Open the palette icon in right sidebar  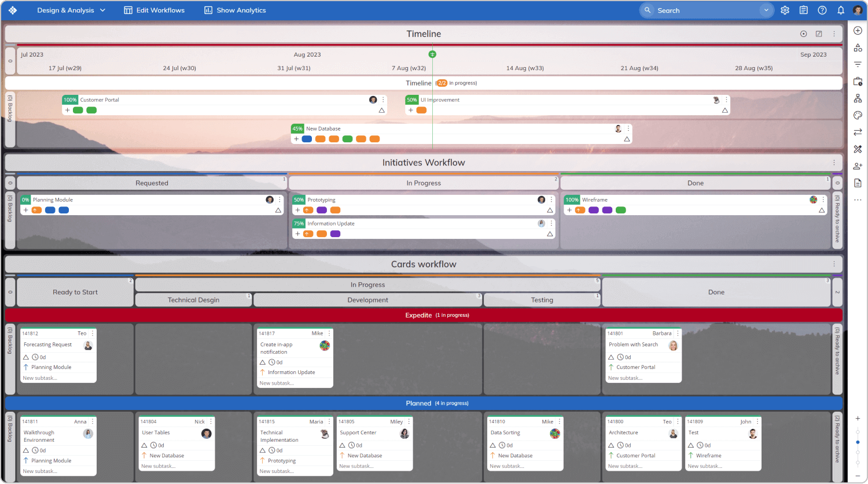(x=858, y=115)
